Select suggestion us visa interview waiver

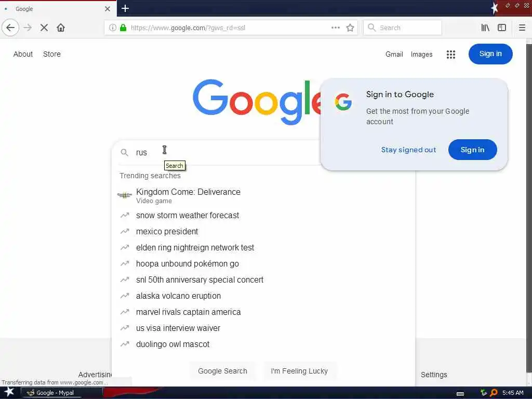(x=263, y=328)
